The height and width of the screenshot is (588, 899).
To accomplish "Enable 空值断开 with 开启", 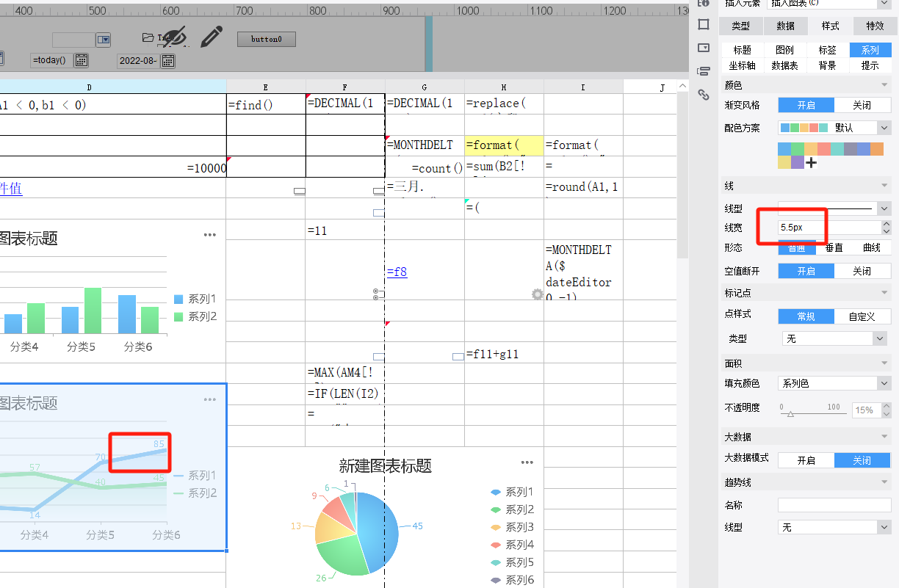I will click(x=806, y=271).
